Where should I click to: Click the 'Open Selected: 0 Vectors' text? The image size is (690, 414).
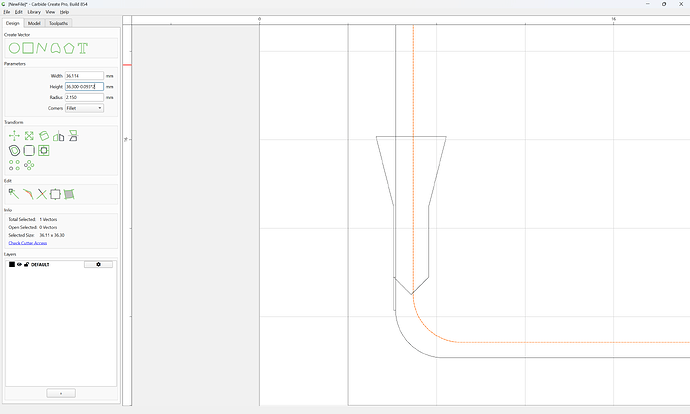click(x=33, y=227)
